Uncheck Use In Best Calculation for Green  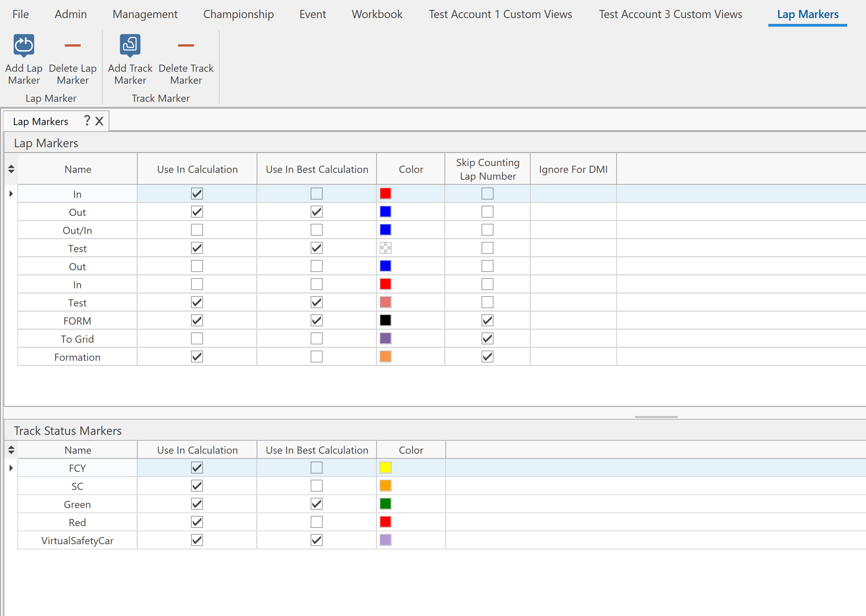(316, 504)
